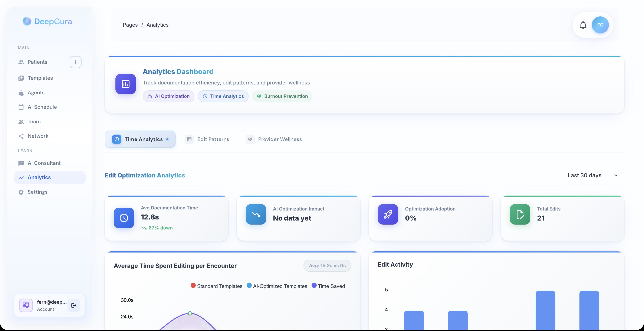
Task: Click the Edit Activity chart title
Action: pos(395,265)
